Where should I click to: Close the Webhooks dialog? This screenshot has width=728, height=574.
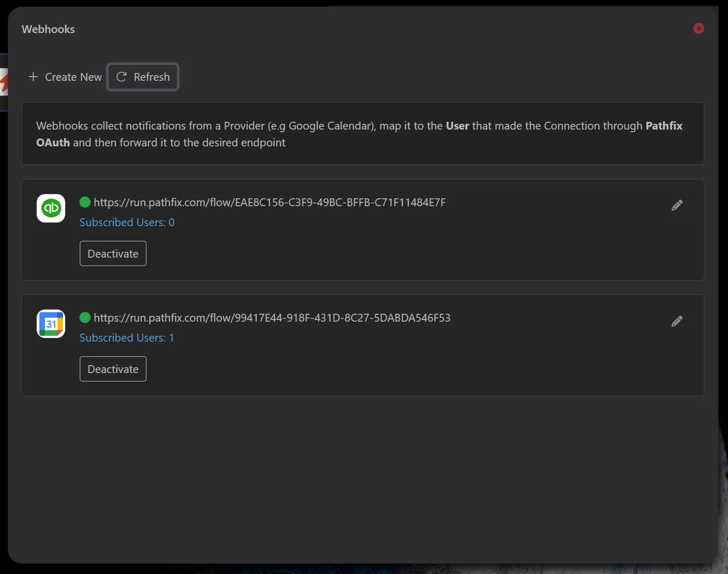pos(699,28)
